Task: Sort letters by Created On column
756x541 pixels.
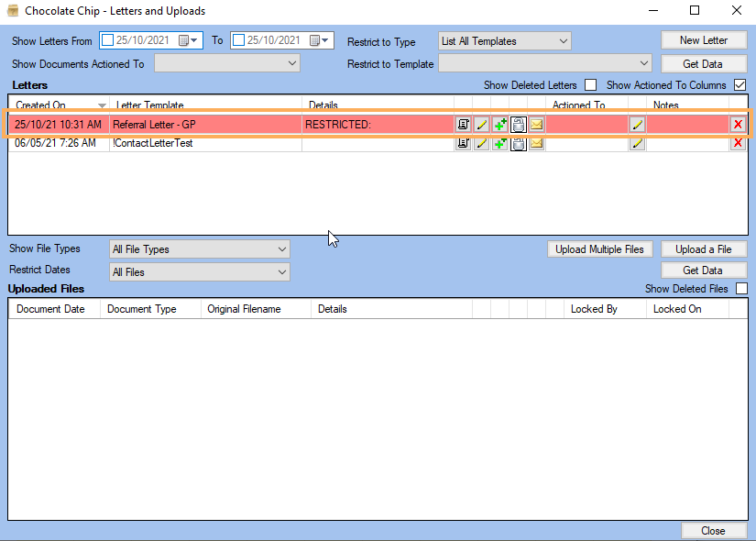Action: [x=59, y=105]
